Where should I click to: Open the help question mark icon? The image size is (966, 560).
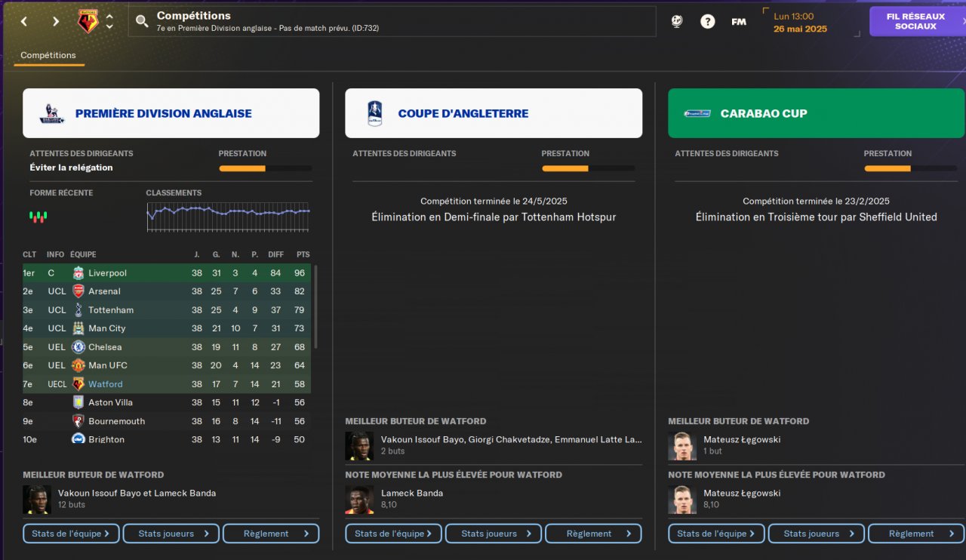pos(707,21)
